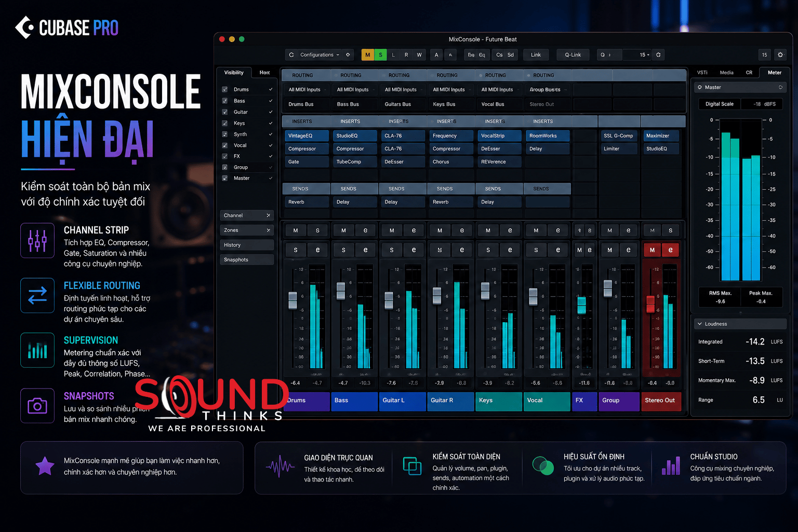Toggle the green S solo-all button

[x=381, y=55]
